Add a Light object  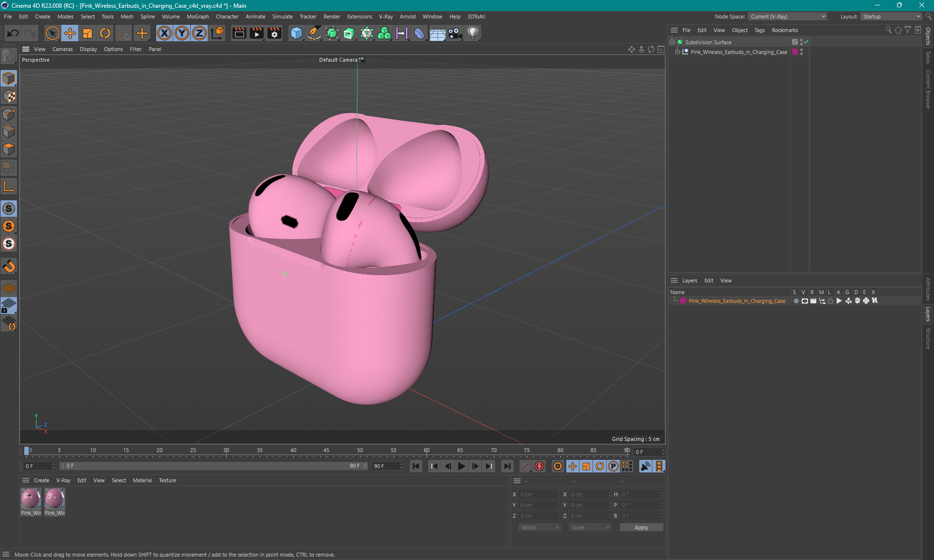coord(473,33)
